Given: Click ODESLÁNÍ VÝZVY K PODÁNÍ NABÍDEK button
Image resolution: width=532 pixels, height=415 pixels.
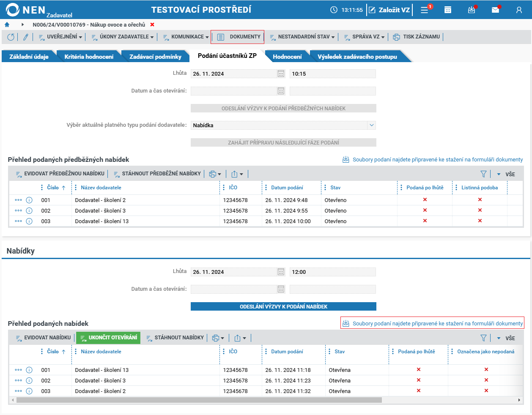Looking at the screenshot, I should (283, 307).
